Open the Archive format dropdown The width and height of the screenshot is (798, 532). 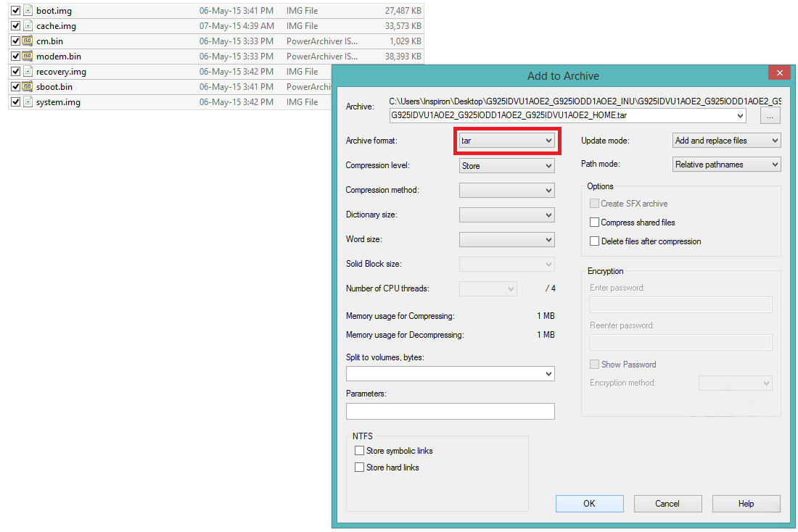pyautogui.click(x=506, y=141)
